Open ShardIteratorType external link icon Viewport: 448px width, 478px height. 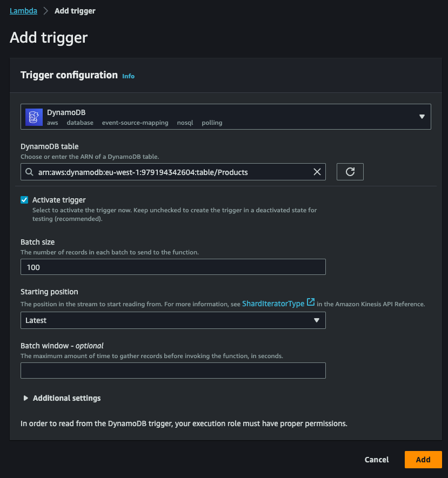pos(310,302)
